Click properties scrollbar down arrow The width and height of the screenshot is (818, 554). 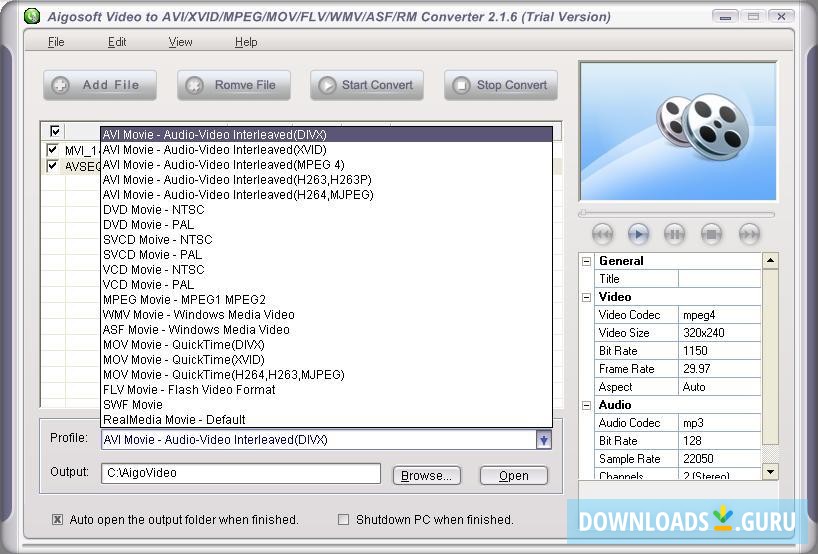771,472
